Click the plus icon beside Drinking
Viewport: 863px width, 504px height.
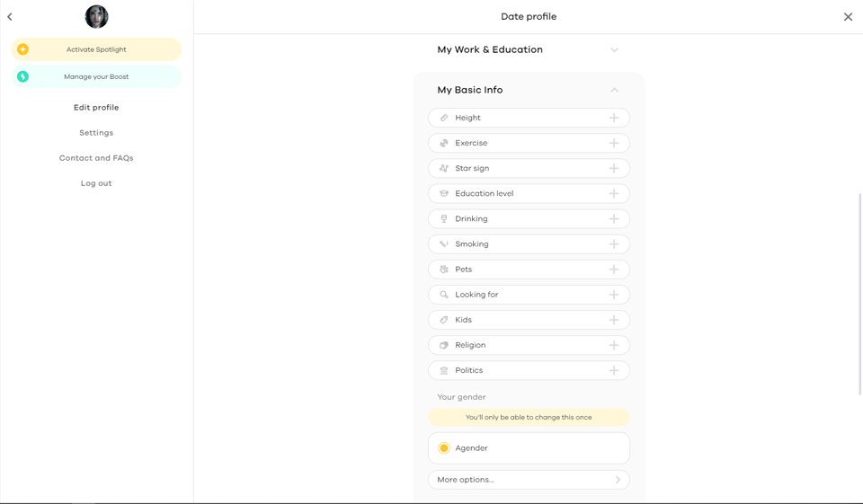tap(614, 218)
